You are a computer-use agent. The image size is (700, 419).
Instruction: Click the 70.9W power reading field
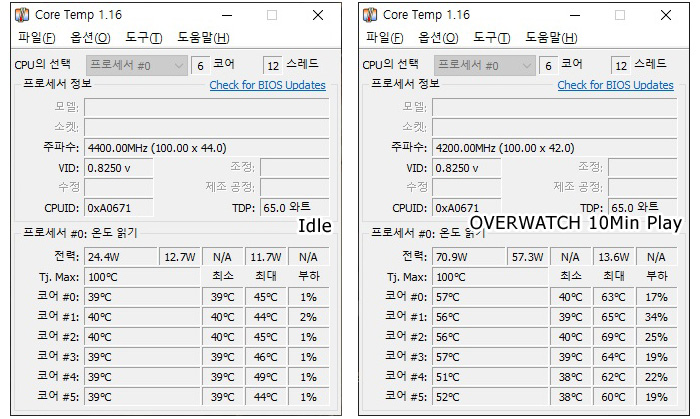pyautogui.click(x=468, y=257)
